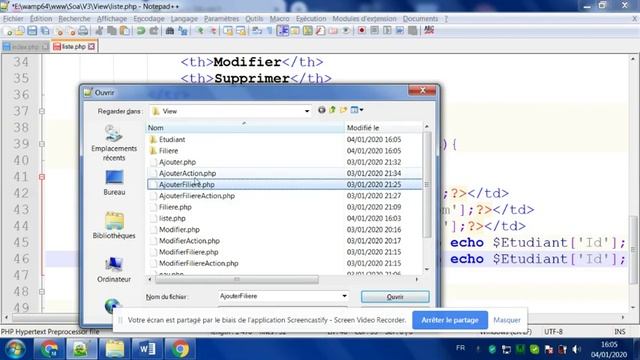The height and width of the screenshot is (360, 640).
Task: Click the New file toolbar icon
Action: [7, 31]
